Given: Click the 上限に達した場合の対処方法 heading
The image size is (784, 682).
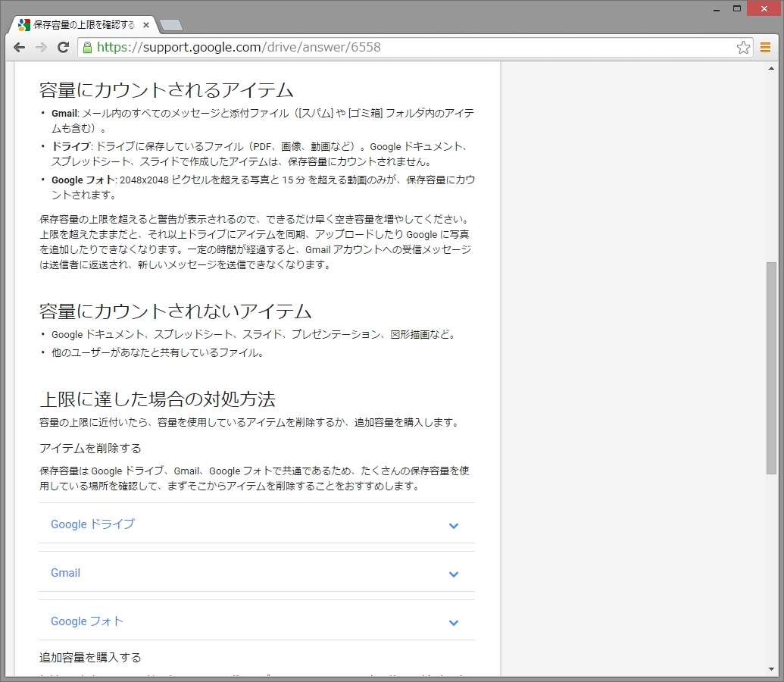Looking at the screenshot, I should click(158, 399).
